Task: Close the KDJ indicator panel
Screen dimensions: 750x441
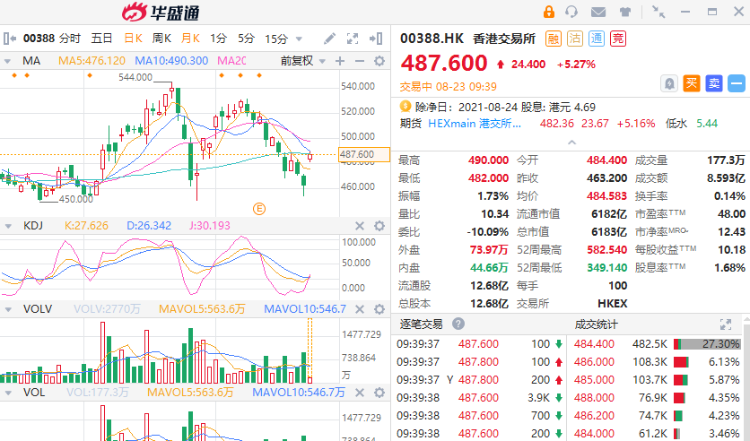Action: coord(360,226)
